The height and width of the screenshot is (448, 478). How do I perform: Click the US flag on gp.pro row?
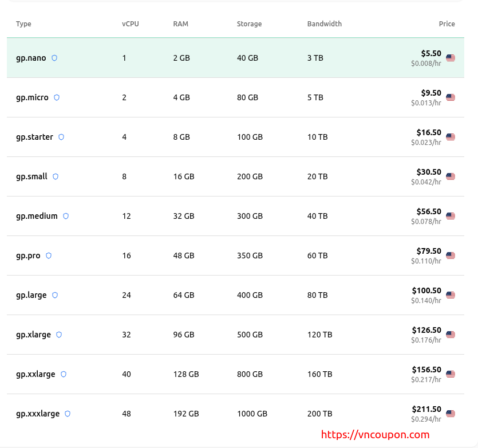[451, 256]
